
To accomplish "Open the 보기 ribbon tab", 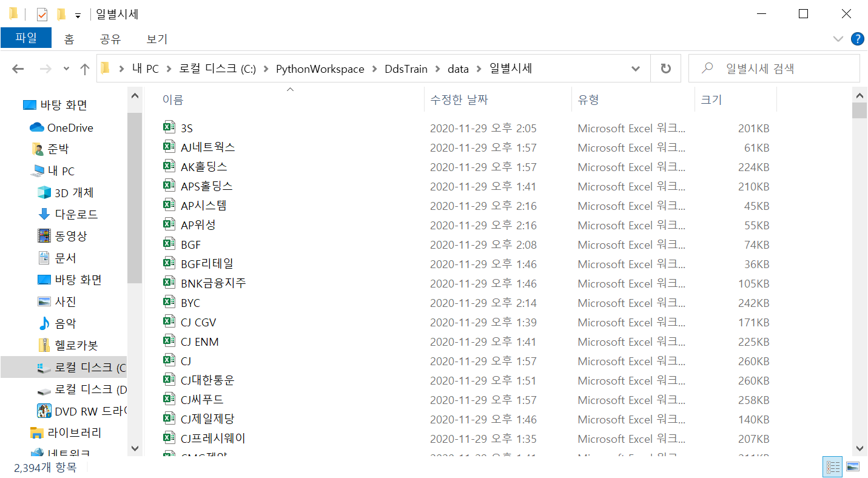I will (x=157, y=39).
